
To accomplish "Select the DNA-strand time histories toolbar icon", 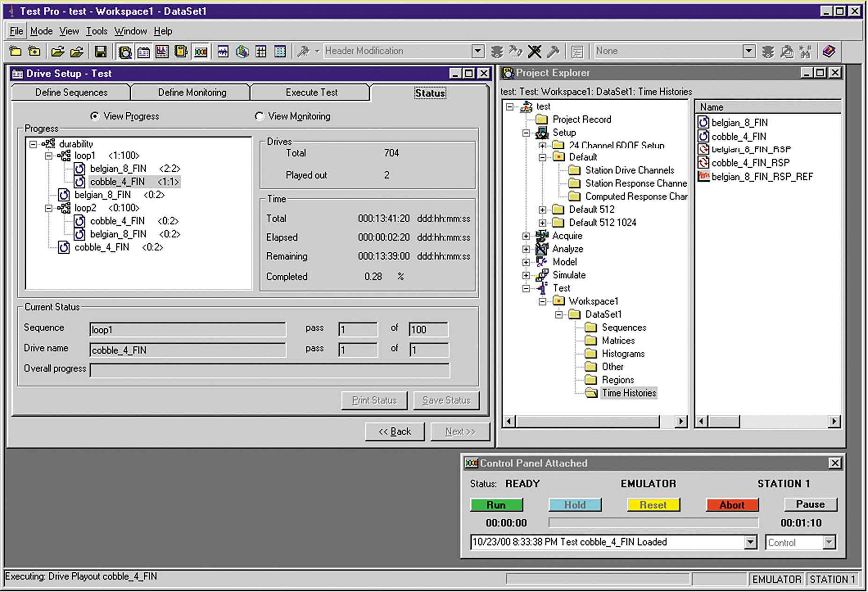I will pos(200,51).
